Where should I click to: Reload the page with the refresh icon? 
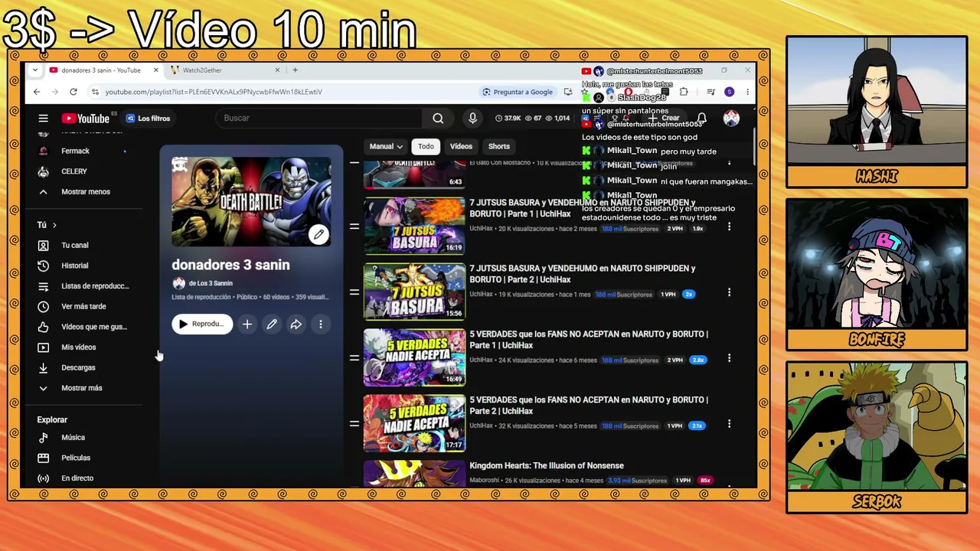(x=73, y=92)
